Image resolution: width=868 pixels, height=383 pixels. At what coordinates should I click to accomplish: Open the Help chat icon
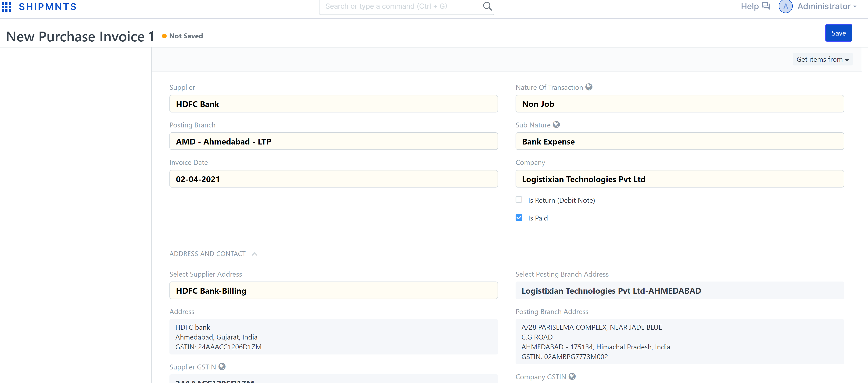pyautogui.click(x=766, y=6)
